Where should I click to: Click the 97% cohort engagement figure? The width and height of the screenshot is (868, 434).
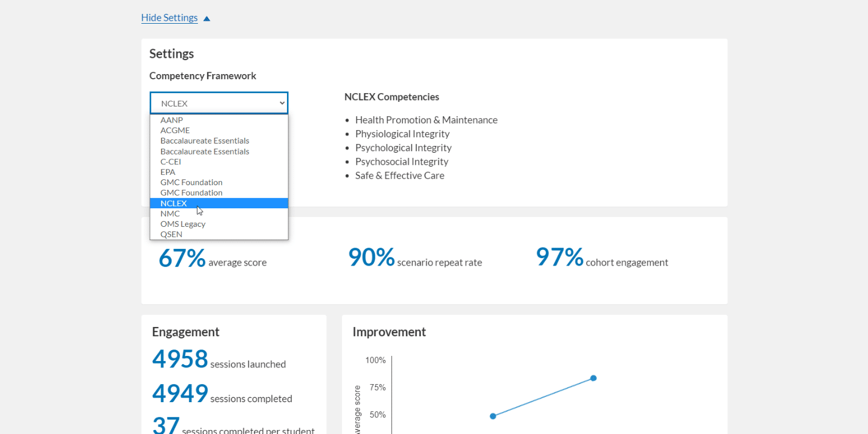(x=560, y=258)
